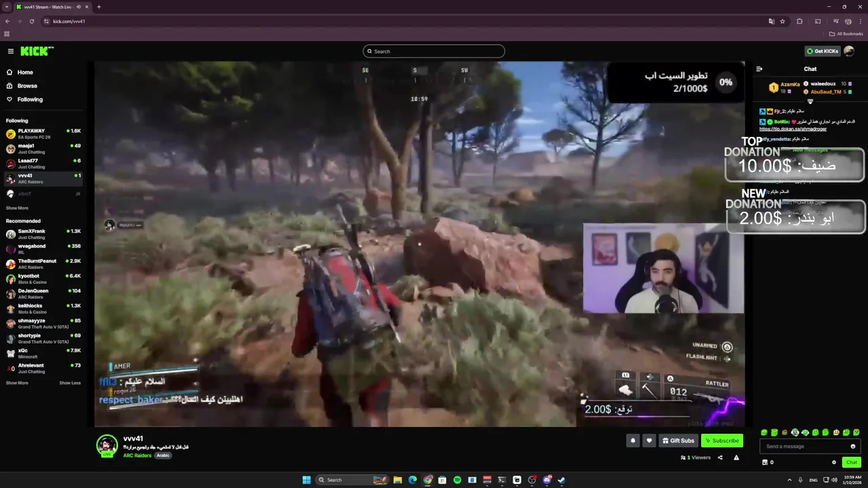Viewport: 868px width, 488px height.
Task: Open maaja1 channel in Following list
Action: coord(43,148)
